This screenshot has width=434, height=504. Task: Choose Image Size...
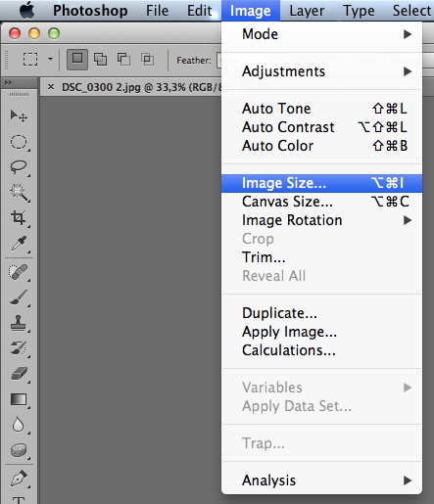pos(321,183)
